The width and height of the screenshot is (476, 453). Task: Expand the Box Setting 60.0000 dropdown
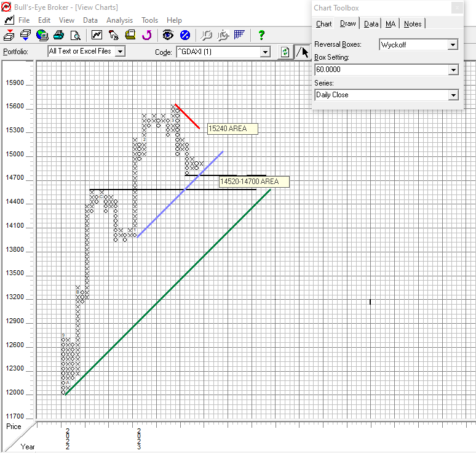coord(453,70)
